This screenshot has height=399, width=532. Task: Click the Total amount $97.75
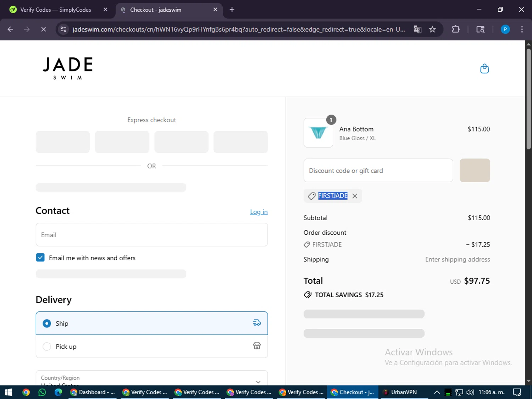[x=477, y=281]
